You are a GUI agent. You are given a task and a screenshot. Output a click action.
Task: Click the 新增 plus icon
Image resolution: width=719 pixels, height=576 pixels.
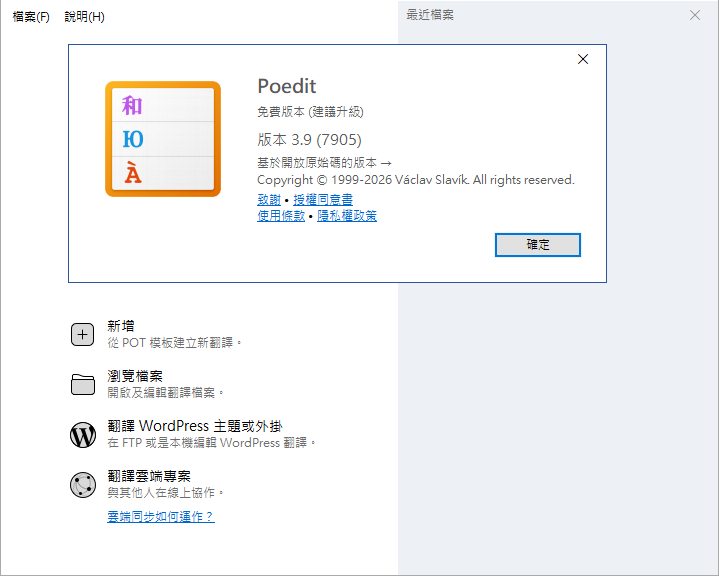tap(83, 334)
